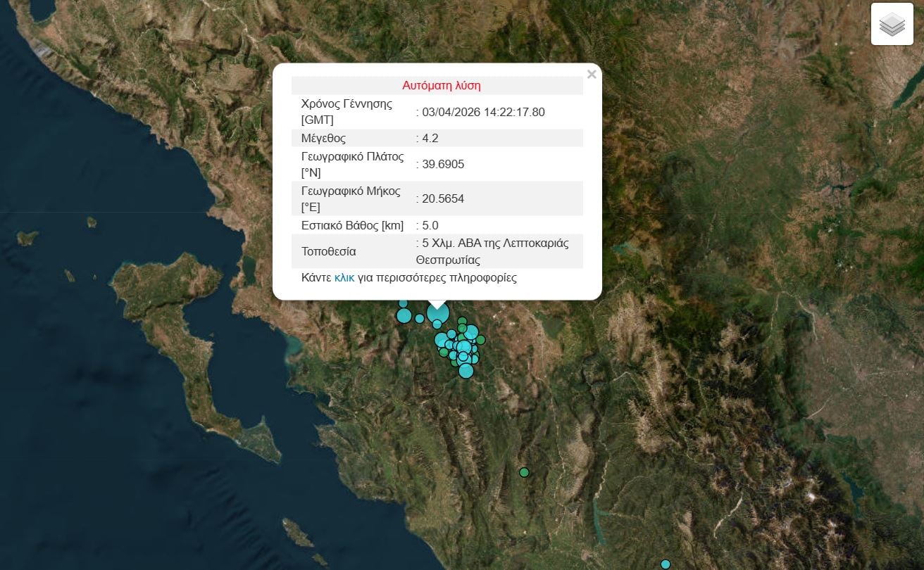Select the bottommost cyan marker in the cluster

466,370
